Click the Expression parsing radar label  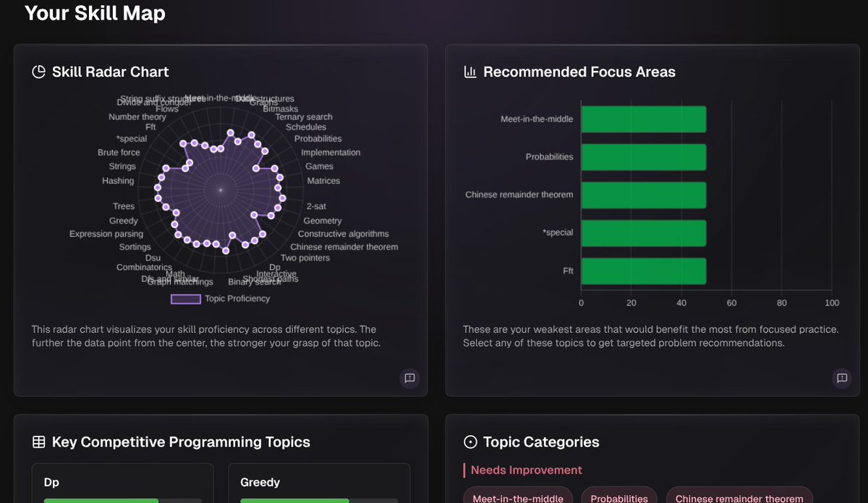(x=106, y=234)
